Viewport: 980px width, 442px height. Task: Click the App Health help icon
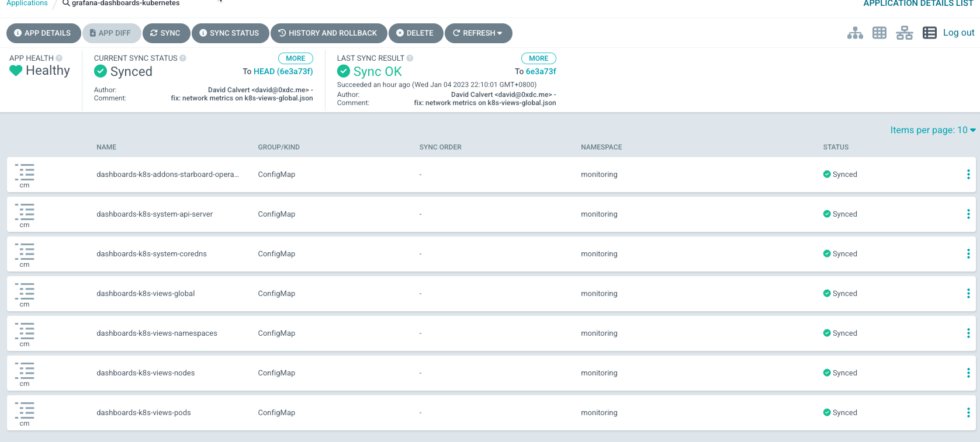click(x=59, y=58)
